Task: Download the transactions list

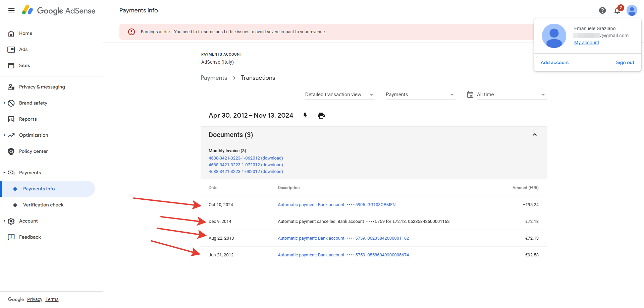Action: [x=305, y=116]
